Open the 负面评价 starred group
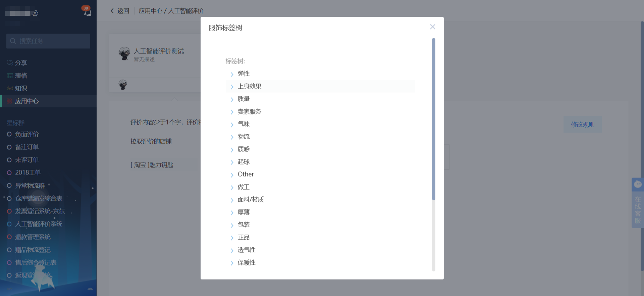The width and height of the screenshot is (644, 296). [x=27, y=134]
